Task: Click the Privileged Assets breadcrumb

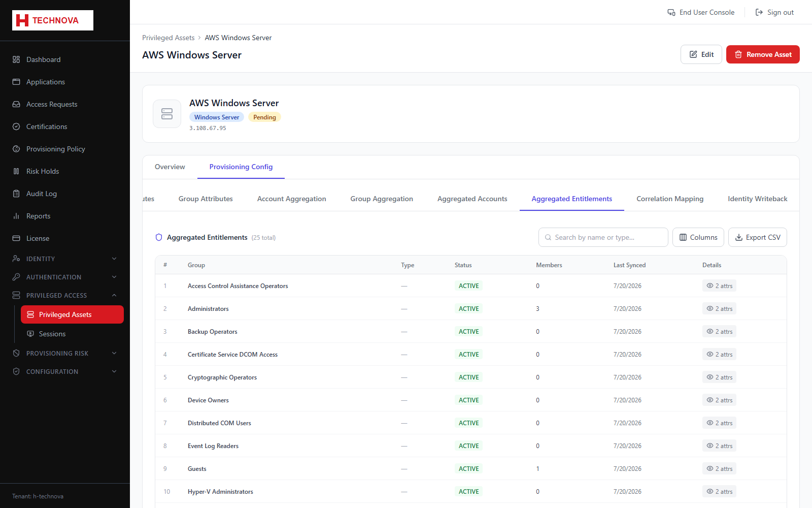Action: point(168,38)
